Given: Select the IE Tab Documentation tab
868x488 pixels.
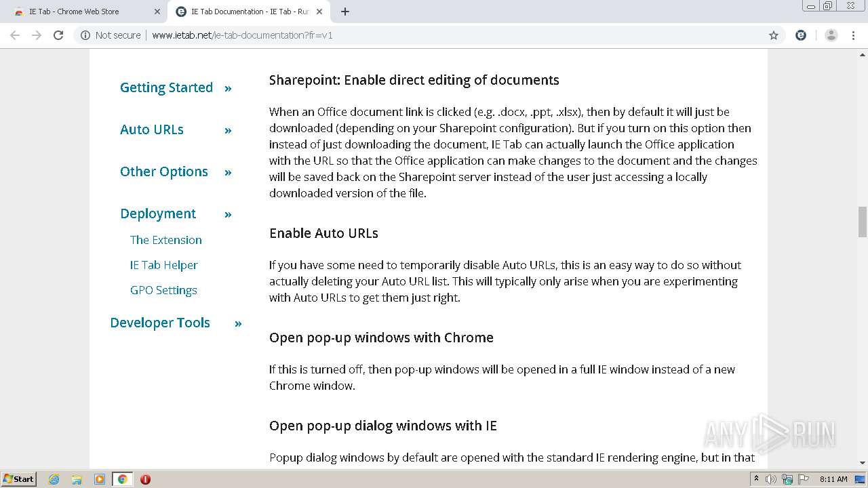Looking at the screenshot, I should point(249,12).
